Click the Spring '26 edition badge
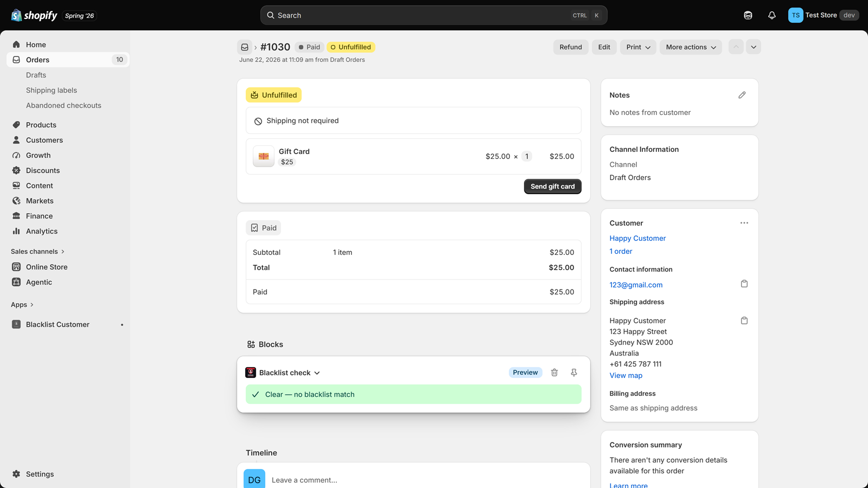The width and height of the screenshot is (868, 488). coord(79,16)
